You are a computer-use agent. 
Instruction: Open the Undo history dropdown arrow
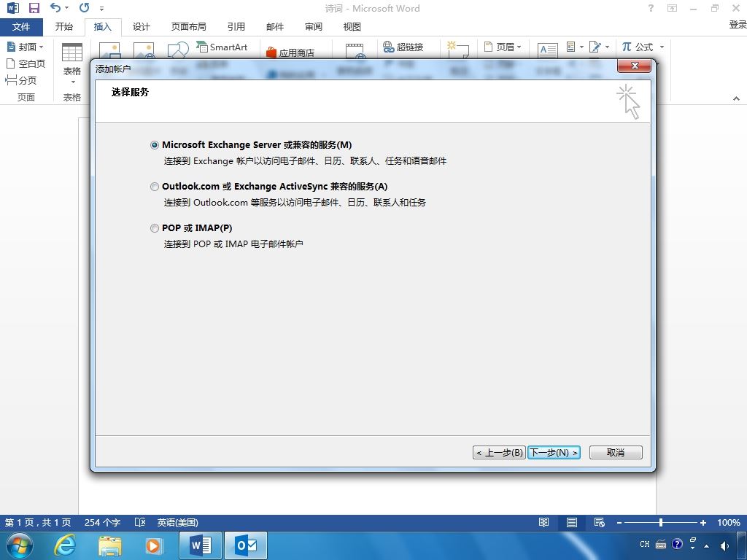[x=66, y=8]
